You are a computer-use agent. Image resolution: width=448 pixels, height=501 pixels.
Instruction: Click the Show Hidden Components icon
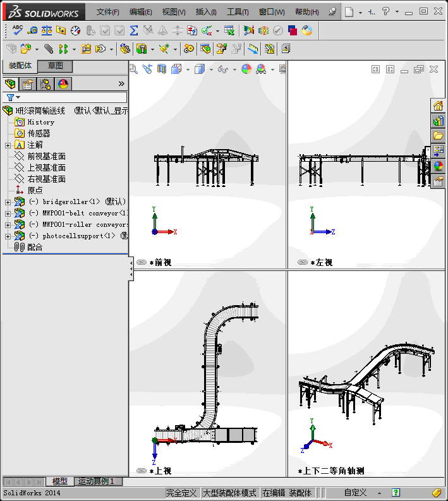point(125,49)
